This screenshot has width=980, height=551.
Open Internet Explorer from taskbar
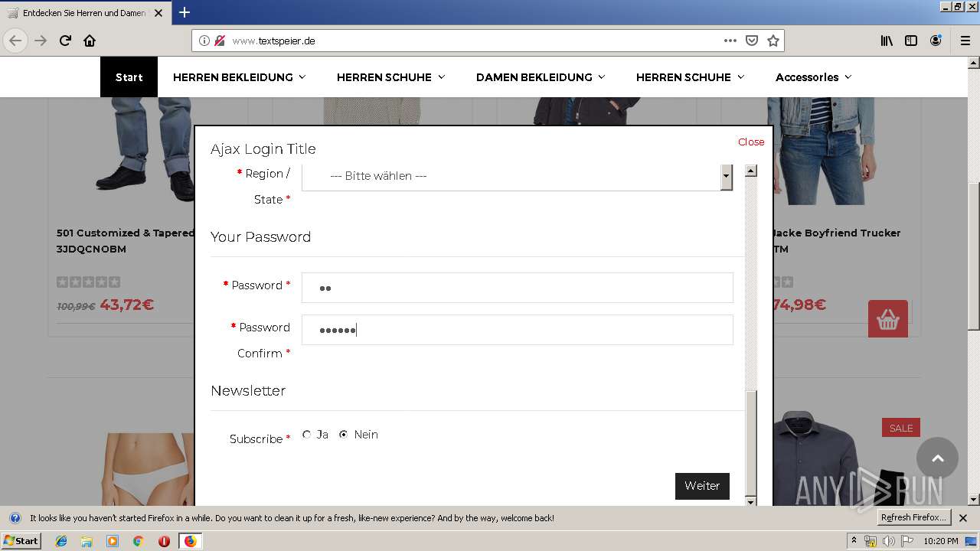coord(61,541)
